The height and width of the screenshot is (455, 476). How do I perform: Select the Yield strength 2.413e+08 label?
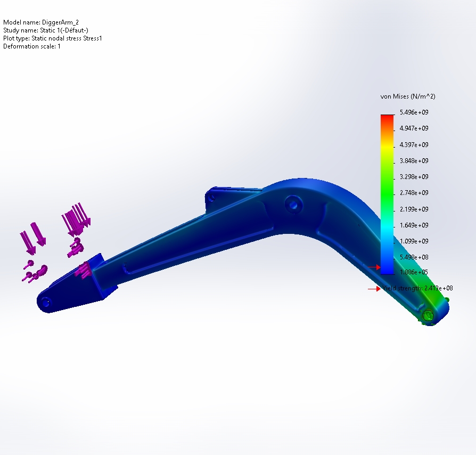click(x=418, y=288)
